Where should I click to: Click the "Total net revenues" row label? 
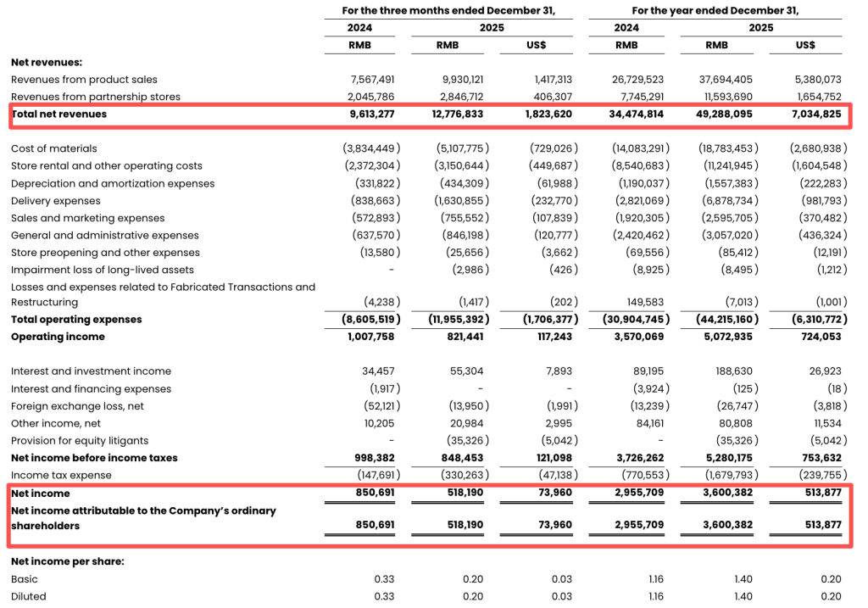coord(59,114)
